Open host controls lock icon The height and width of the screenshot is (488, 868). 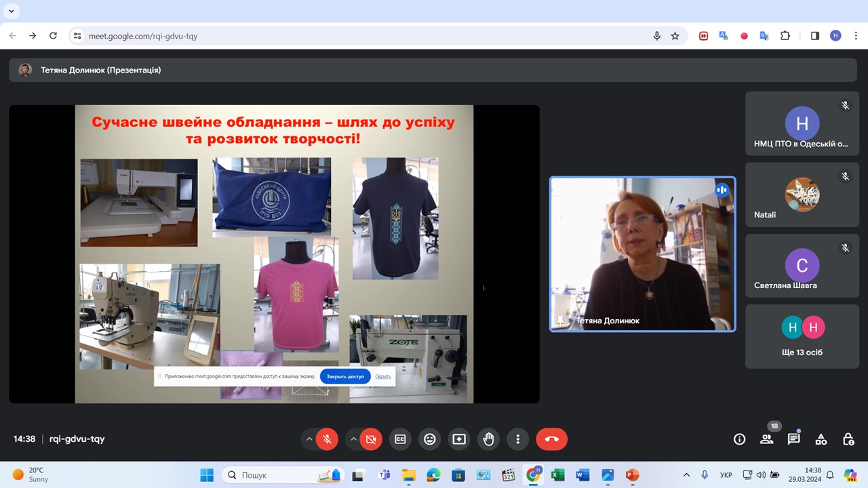click(x=848, y=439)
